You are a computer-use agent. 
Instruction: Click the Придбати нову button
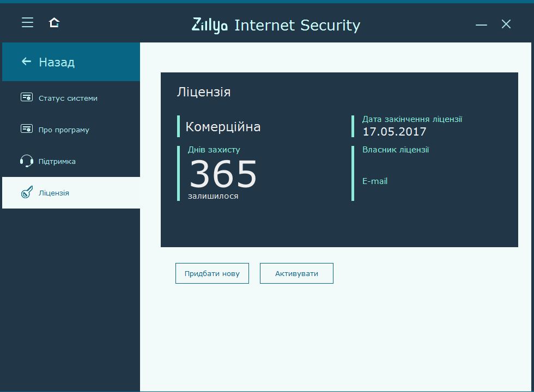212,273
